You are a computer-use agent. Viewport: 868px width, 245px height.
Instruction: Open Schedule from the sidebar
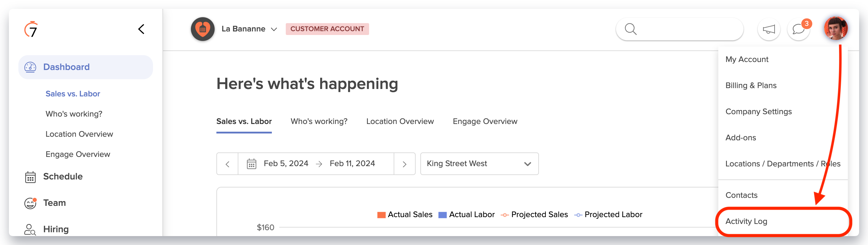point(63,176)
